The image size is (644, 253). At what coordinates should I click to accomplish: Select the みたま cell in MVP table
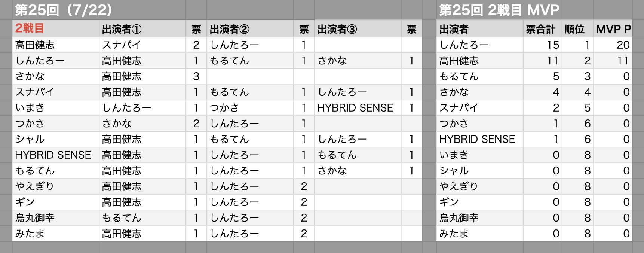coord(480,234)
